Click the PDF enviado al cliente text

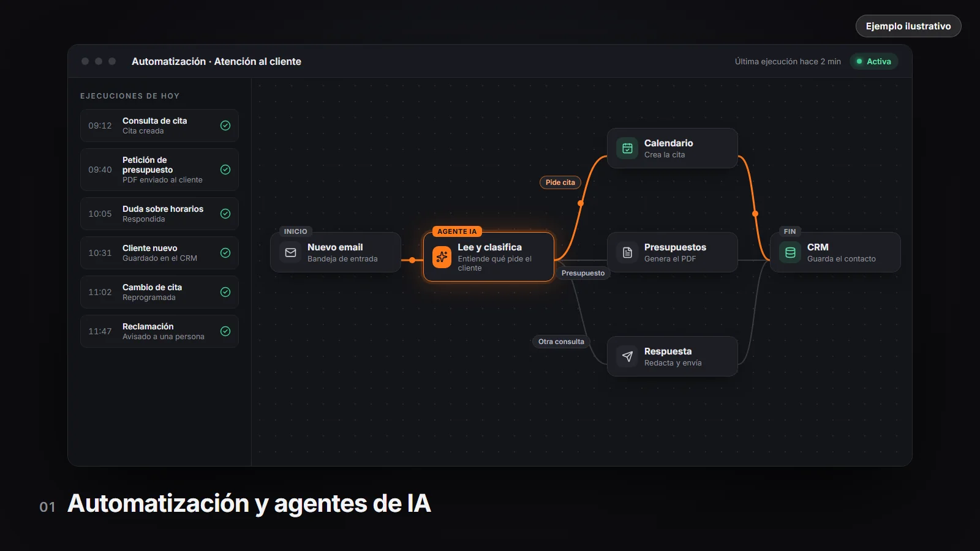click(x=162, y=180)
